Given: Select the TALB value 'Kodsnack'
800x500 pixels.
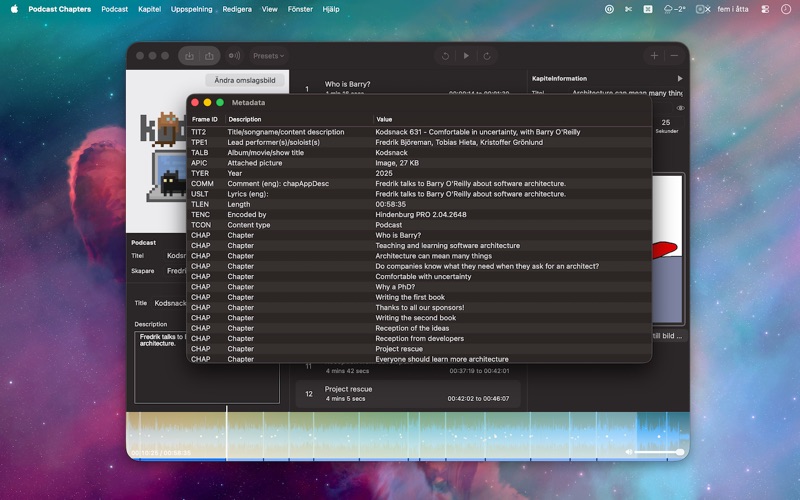Looking at the screenshot, I should 391,153.
